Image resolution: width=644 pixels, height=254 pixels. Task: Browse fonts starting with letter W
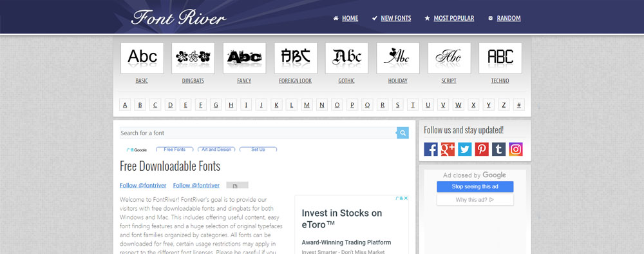tap(459, 105)
